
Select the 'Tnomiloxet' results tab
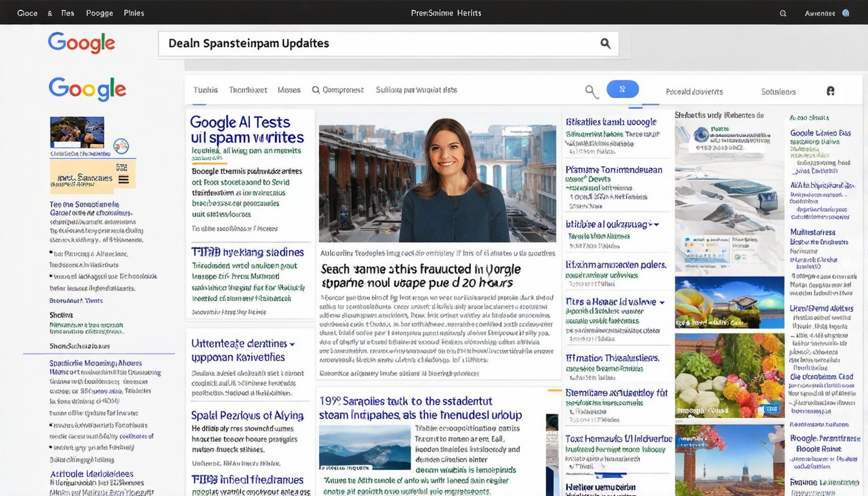[x=248, y=90]
